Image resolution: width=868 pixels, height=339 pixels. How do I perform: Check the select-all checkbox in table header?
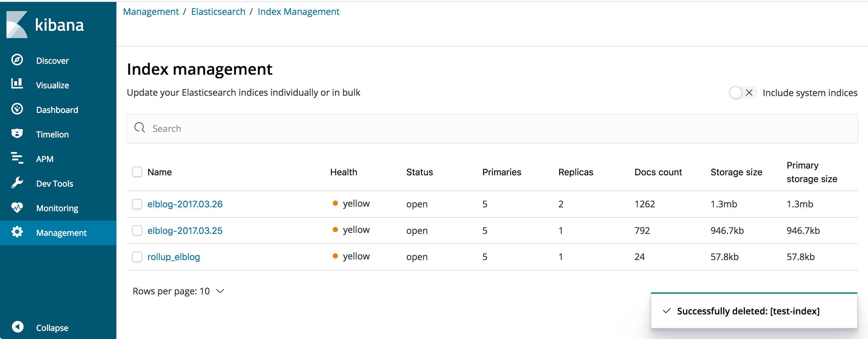point(137,172)
